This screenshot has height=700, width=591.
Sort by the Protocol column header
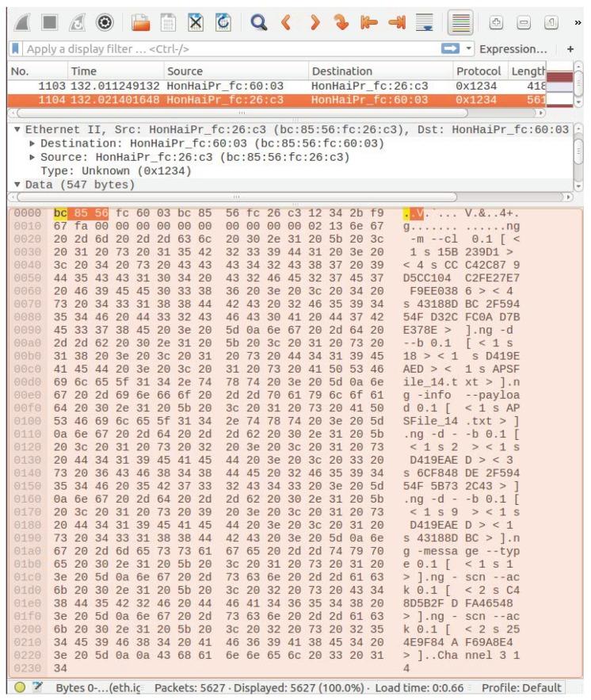pos(480,71)
